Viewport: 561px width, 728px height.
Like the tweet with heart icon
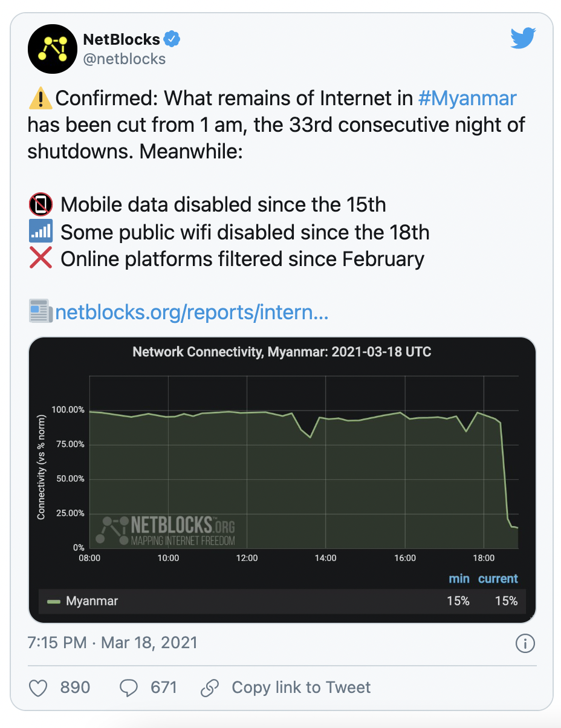click(x=39, y=687)
